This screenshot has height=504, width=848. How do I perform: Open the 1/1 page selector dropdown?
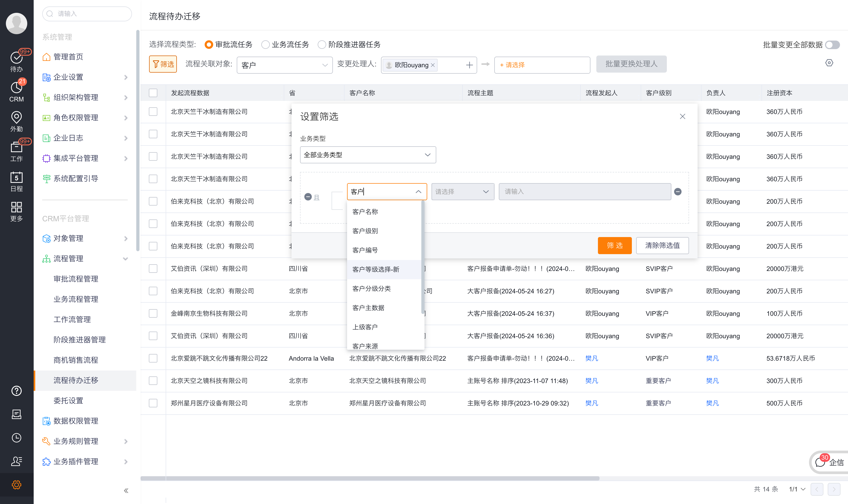tap(797, 489)
